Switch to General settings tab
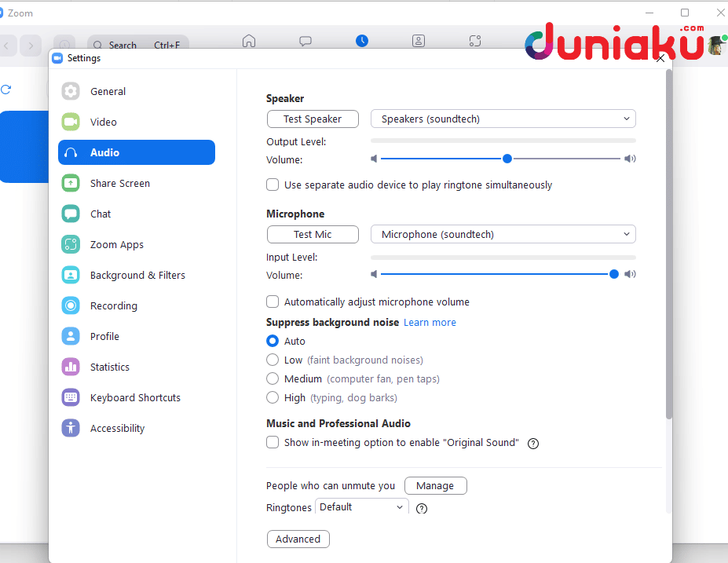Image resolution: width=728 pixels, height=563 pixels. pos(108,91)
